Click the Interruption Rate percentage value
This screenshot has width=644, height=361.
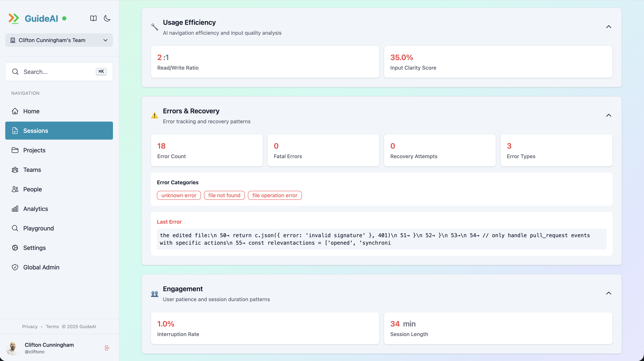166,323
